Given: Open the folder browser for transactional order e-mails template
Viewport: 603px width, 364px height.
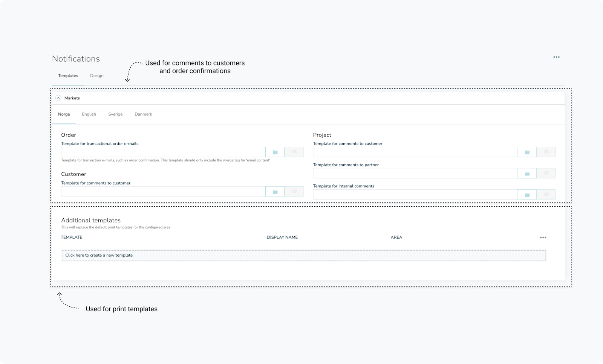Looking at the screenshot, I should click(x=275, y=152).
